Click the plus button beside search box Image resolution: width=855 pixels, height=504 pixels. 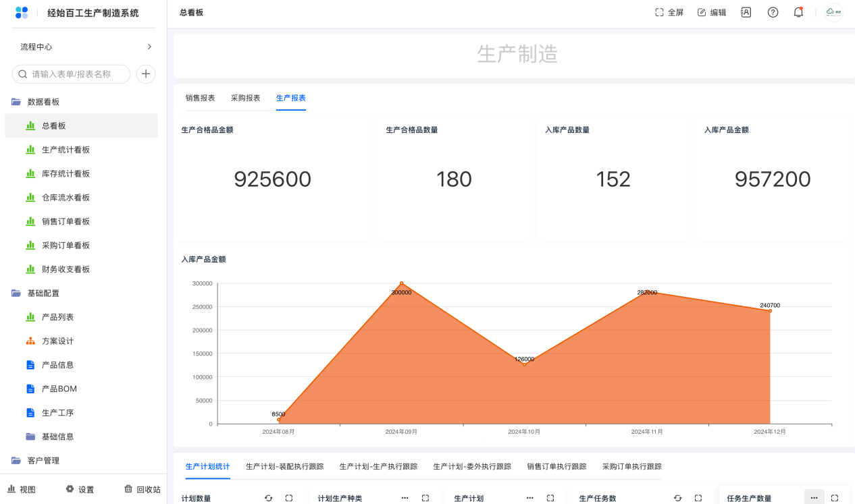coord(146,74)
